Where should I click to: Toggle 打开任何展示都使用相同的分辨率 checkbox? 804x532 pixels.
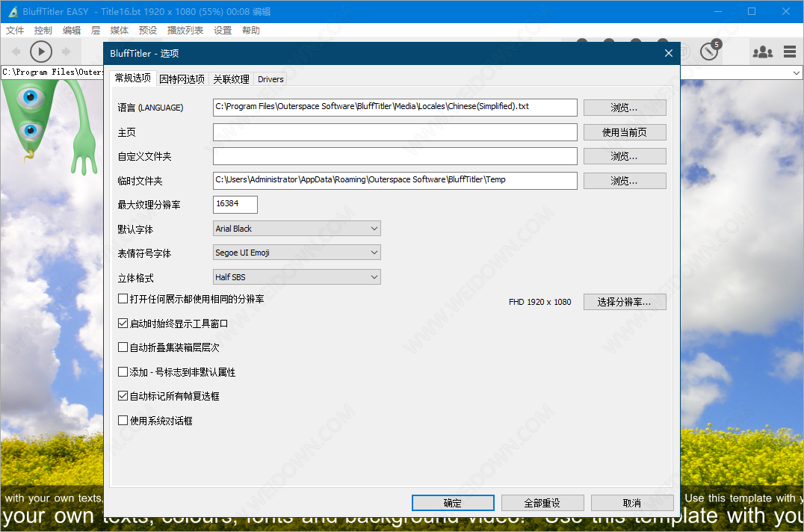(123, 299)
